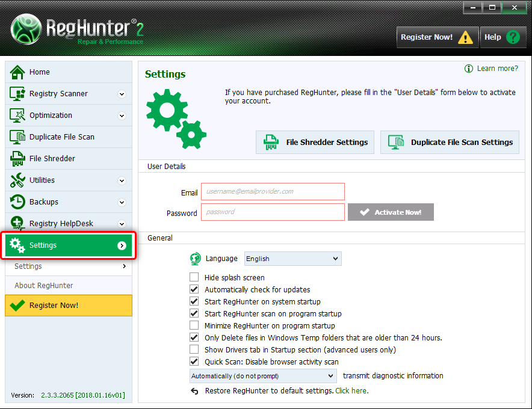
Task: Open the diagnostic information transmit dropdown
Action: point(262,376)
